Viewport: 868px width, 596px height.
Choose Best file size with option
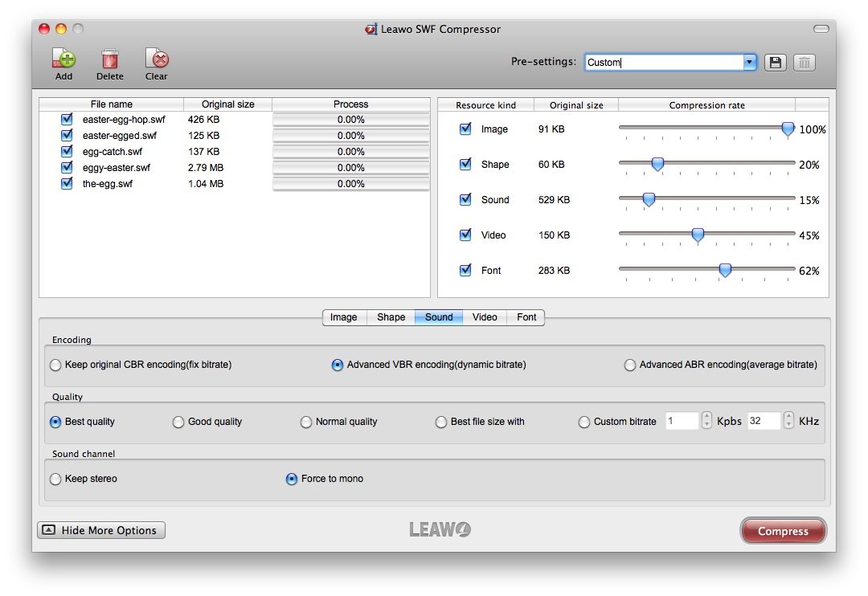point(441,423)
